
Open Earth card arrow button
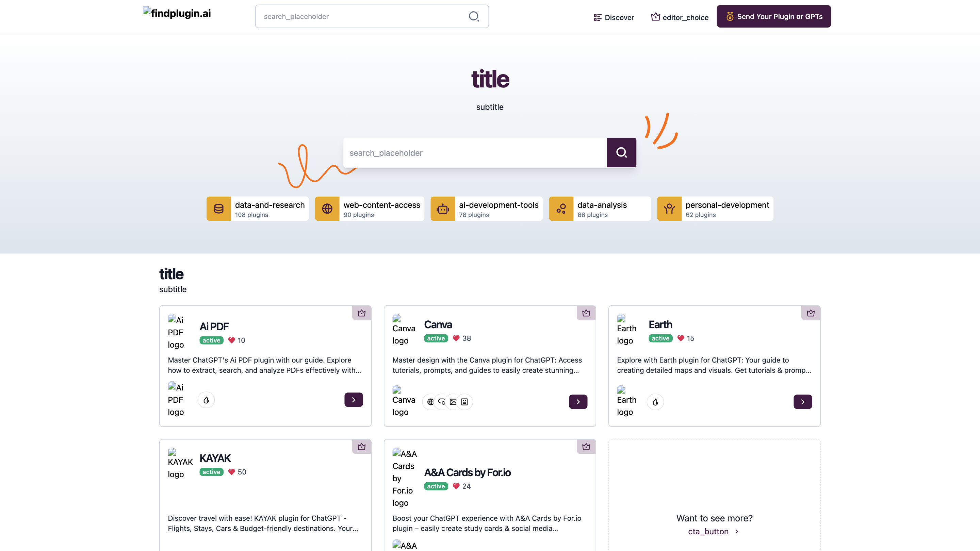(802, 402)
